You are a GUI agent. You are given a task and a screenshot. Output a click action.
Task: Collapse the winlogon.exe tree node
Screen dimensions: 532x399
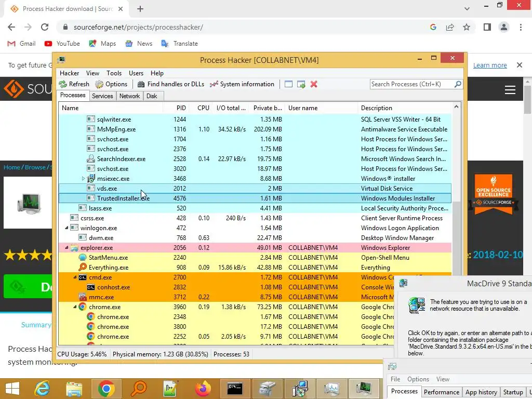66,228
